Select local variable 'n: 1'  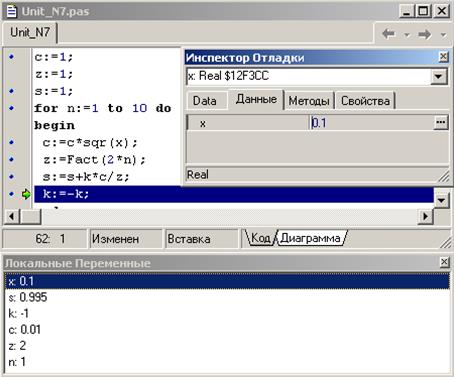227,361
